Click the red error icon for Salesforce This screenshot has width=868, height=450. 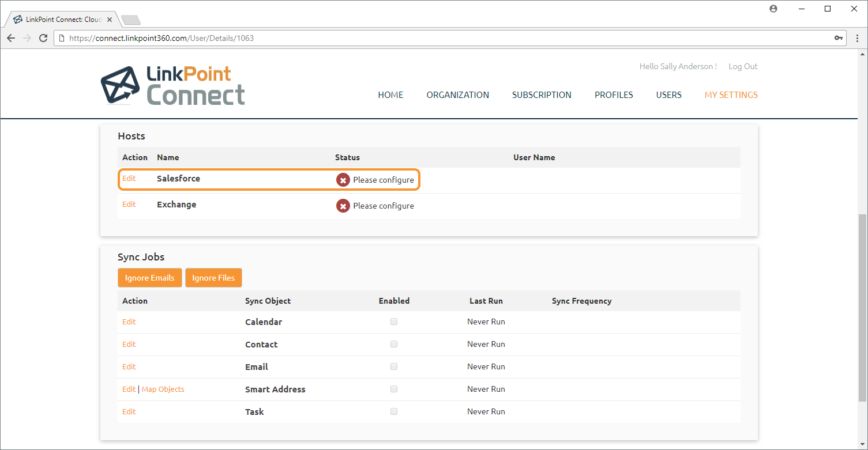coord(343,180)
